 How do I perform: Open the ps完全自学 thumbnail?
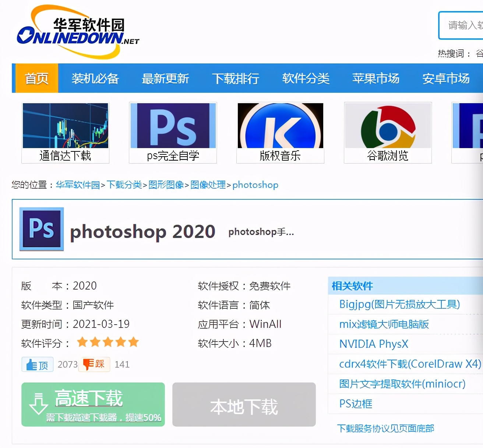click(x=172, y=125)
